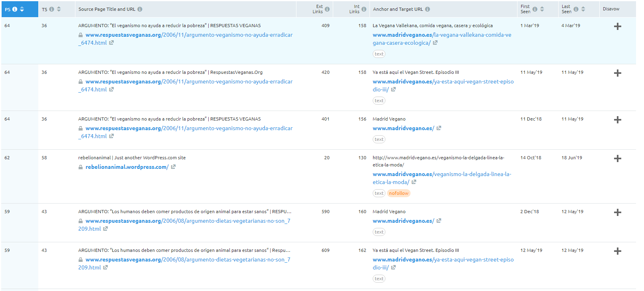Open argumento-dietas-vegetarianas source URL in 609-links row
This screenshot has height=291, width=644.
pos(184,263)
